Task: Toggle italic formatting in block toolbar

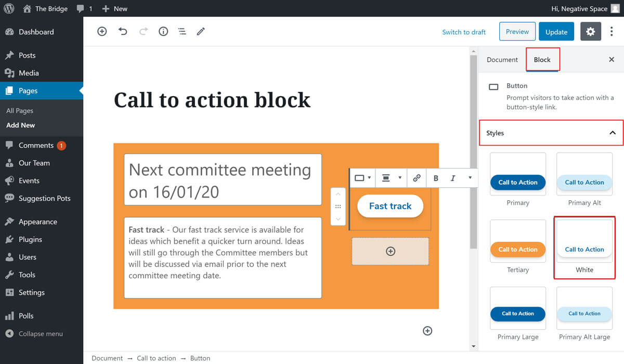Action: click(453, 178)
